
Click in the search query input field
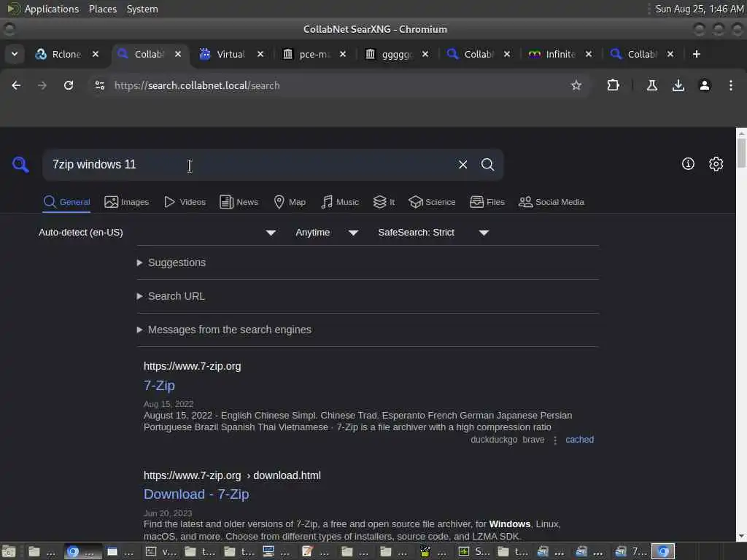(248, 165)
